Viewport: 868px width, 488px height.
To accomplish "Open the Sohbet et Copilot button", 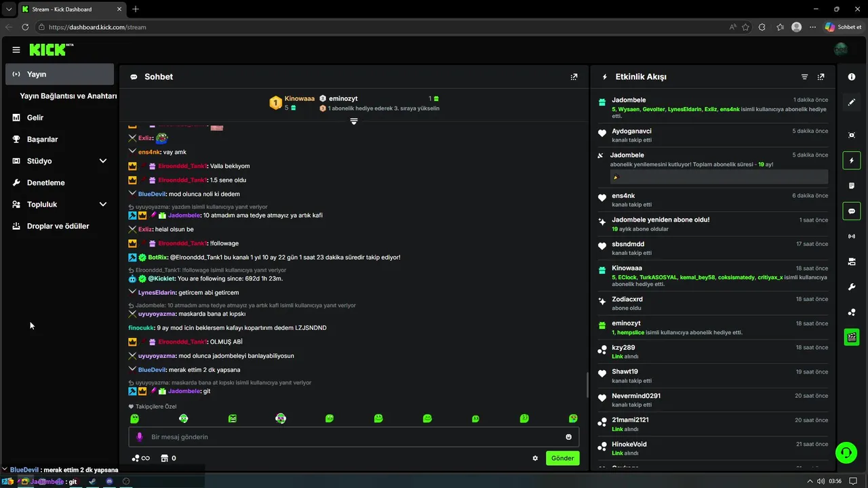I will click(844, 27).
